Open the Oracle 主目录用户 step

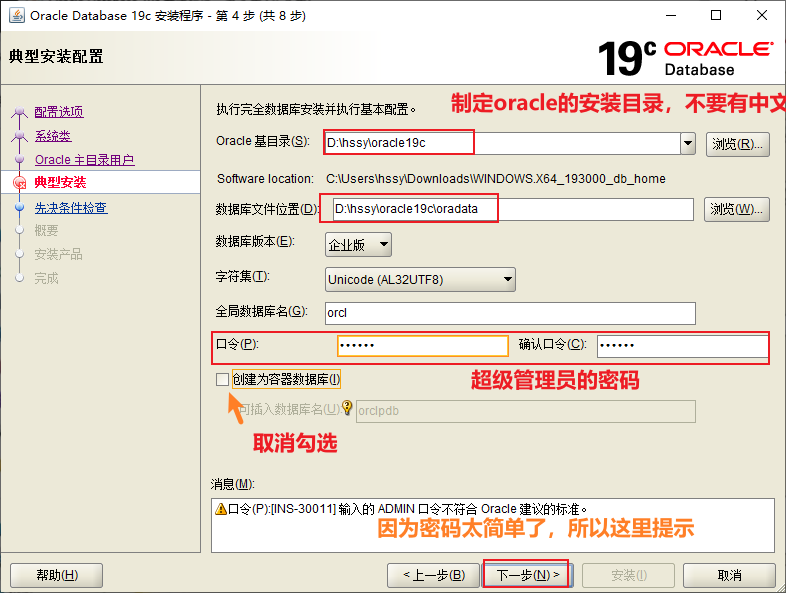[x=84, y=160]
